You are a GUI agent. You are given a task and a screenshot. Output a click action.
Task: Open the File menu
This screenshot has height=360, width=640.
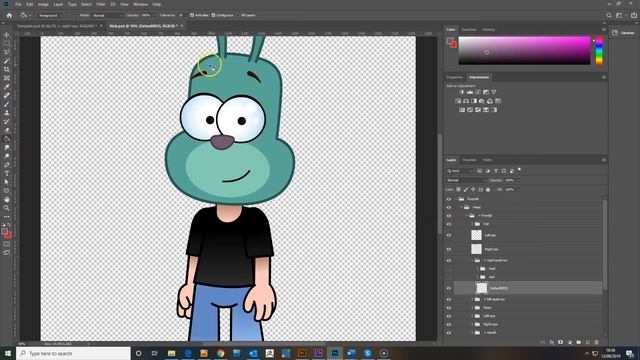[18, 4]
